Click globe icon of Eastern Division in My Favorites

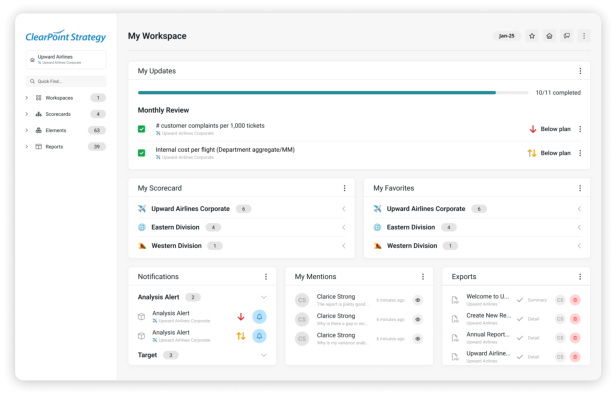tap(377, 227)
